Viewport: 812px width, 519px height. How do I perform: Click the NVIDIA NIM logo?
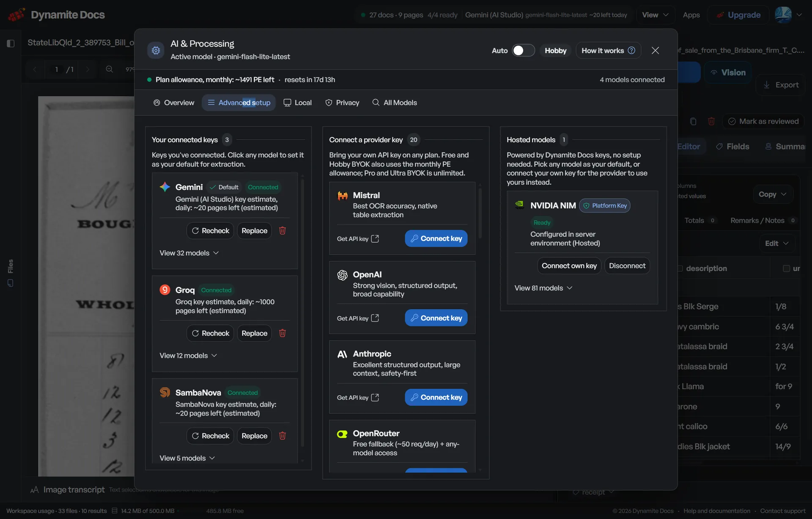[x=519, y=205]
